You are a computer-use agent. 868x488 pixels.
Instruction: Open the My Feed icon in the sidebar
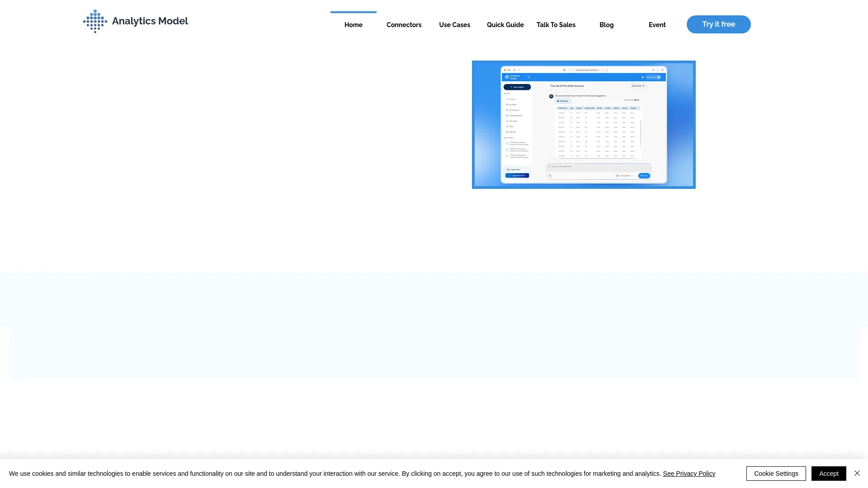pos(507,104)
